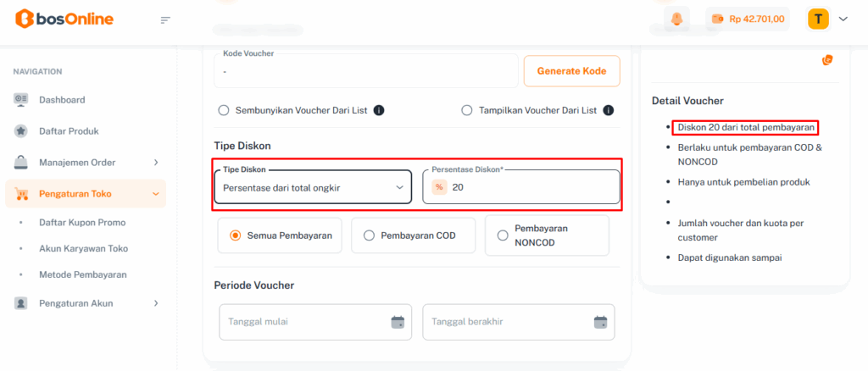Click the notification bell icon
The image size is (868, 371).
click(676, 19)
